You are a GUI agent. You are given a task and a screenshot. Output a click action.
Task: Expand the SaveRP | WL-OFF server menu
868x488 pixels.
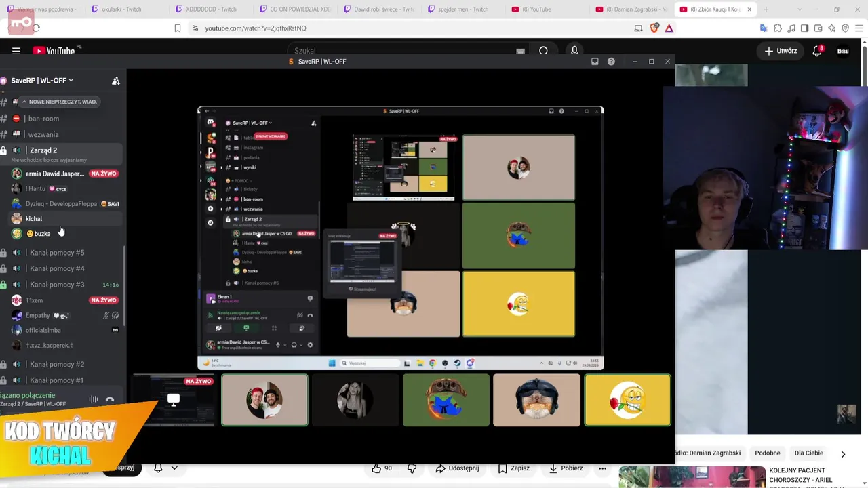[42, 81]
